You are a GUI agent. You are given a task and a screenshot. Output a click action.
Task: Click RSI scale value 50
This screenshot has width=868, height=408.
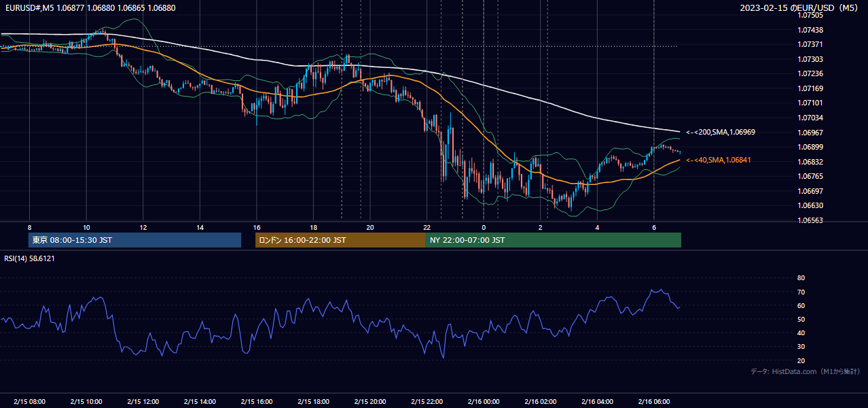point(801,319)
